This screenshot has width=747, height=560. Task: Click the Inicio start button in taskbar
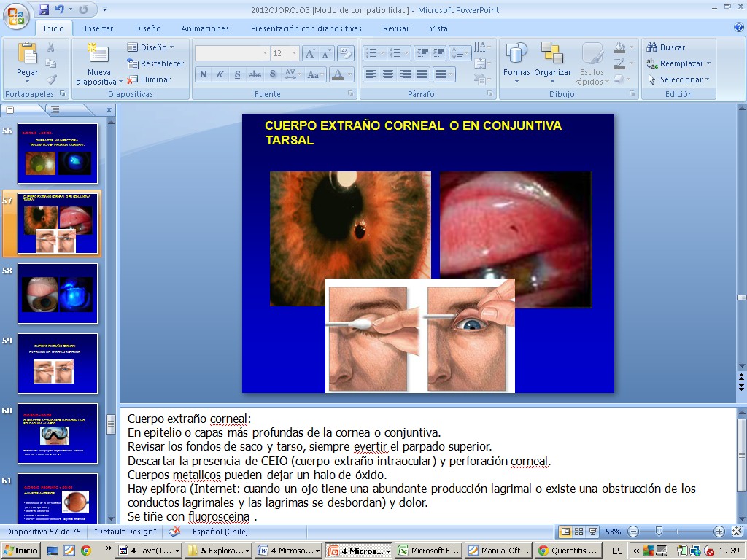click(21, 551)
